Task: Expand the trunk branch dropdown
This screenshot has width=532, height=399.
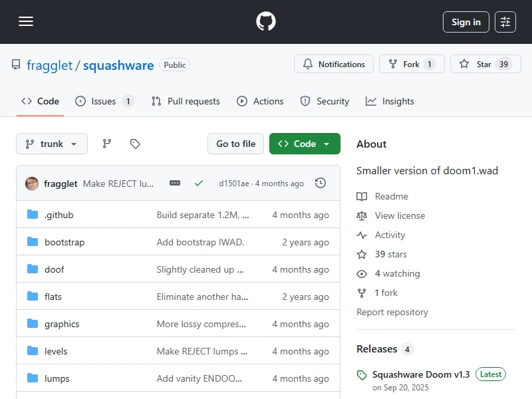Action: coord(52,144)
